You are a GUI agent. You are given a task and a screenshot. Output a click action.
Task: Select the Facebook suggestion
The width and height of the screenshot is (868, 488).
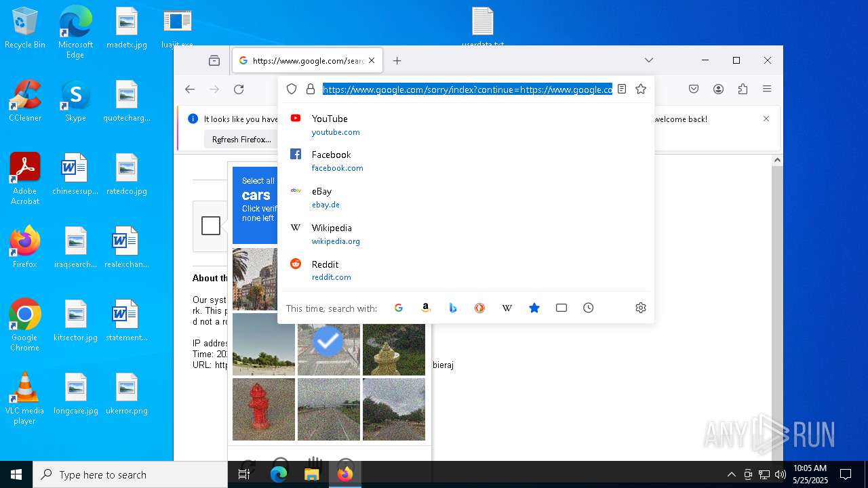click(466, 161)
